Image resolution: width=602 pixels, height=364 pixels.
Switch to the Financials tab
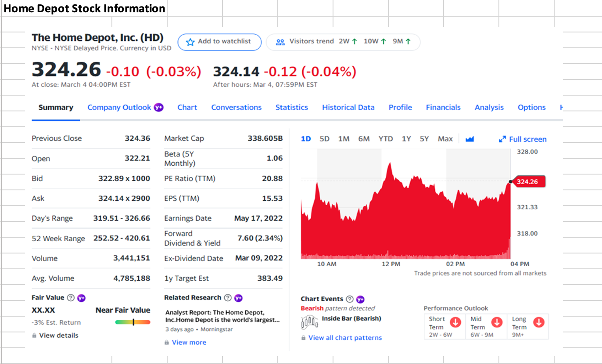(x=443, y=107)
